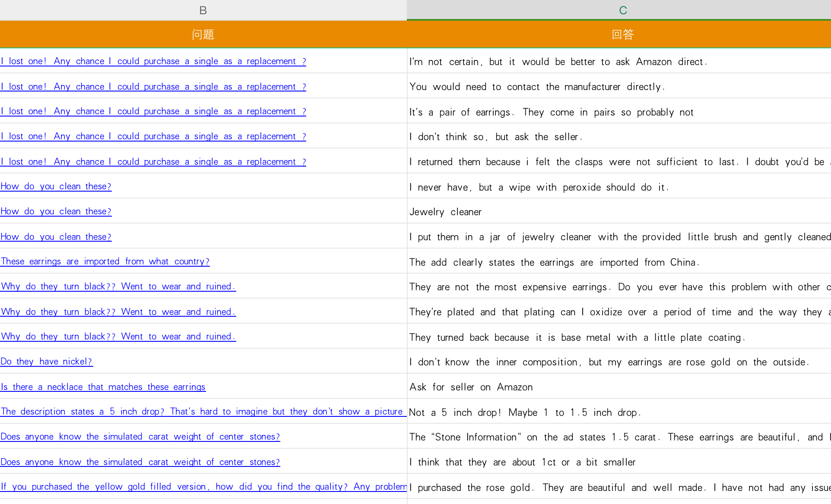Open the 'These earrings are imported from what country?' link

[x=105, y=261]
